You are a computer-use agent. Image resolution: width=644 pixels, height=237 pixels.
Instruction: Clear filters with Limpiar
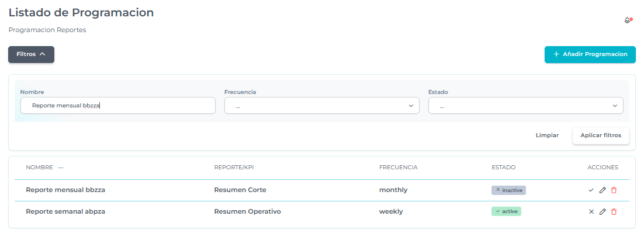click(x=547, y=135)
